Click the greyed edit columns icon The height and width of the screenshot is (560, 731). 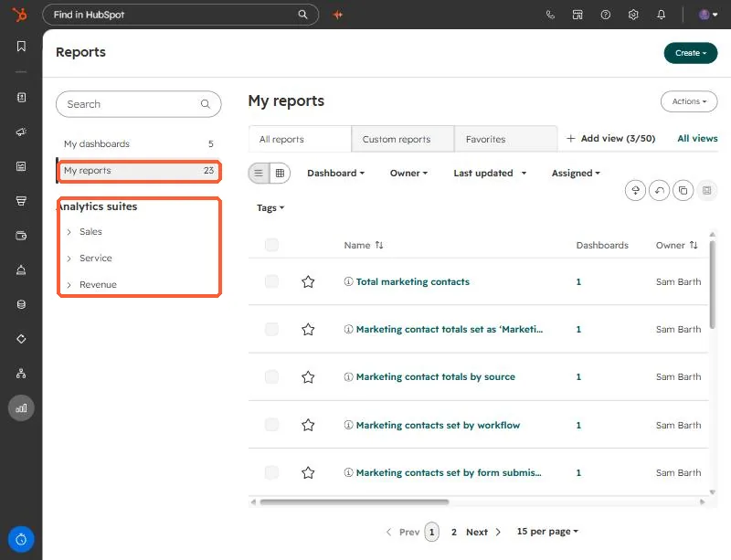706,190
